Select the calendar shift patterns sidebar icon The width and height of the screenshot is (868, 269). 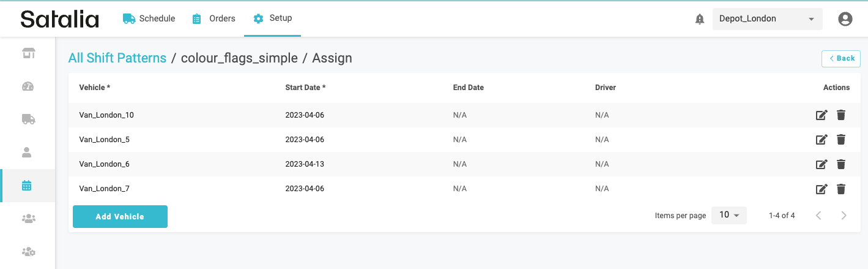27,186
